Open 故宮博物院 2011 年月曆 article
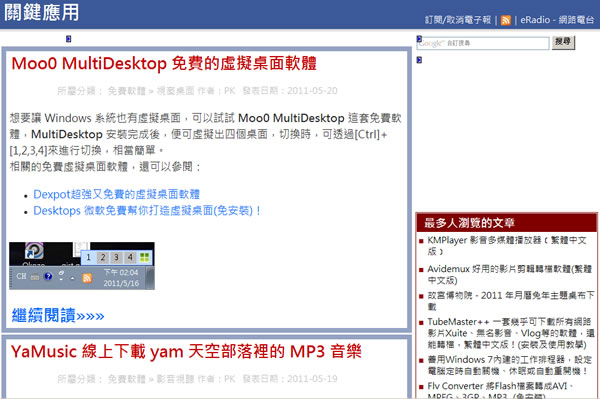 511,301
